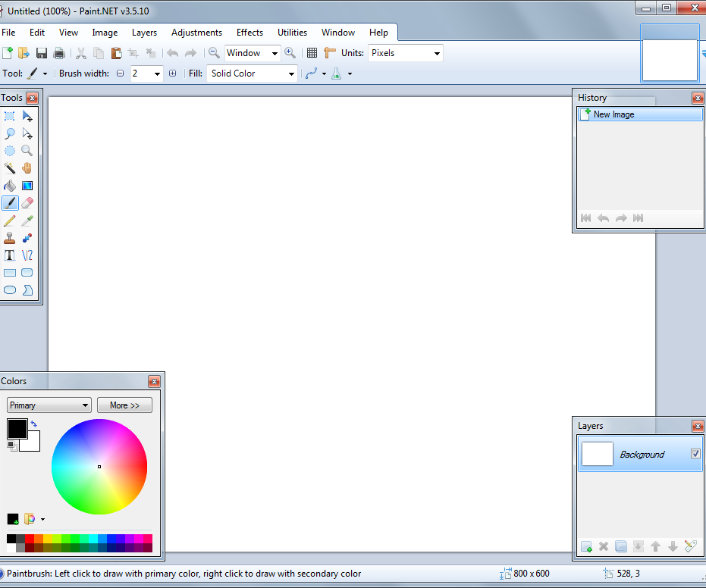Open the Fill dropdown set to Solid Color
Screen dimensions: 706x588
click(251, 73)
